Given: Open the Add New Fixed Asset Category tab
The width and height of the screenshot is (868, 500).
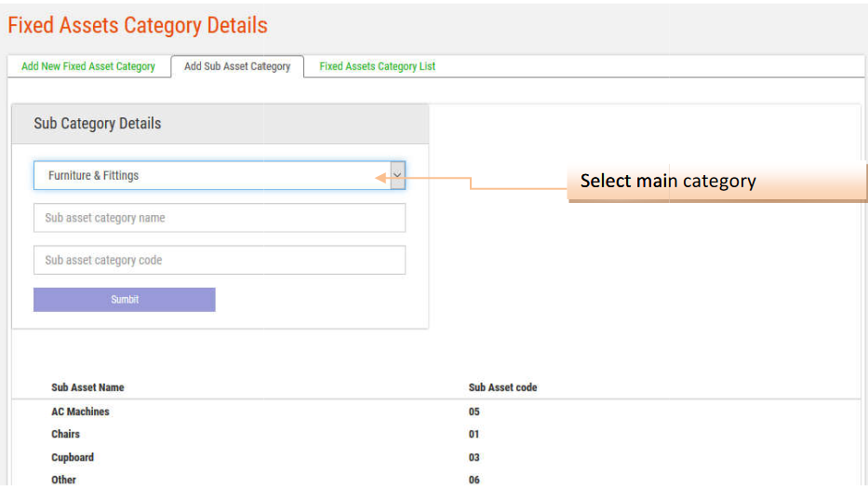Looking at the screenshot, I should pos(88,67).
